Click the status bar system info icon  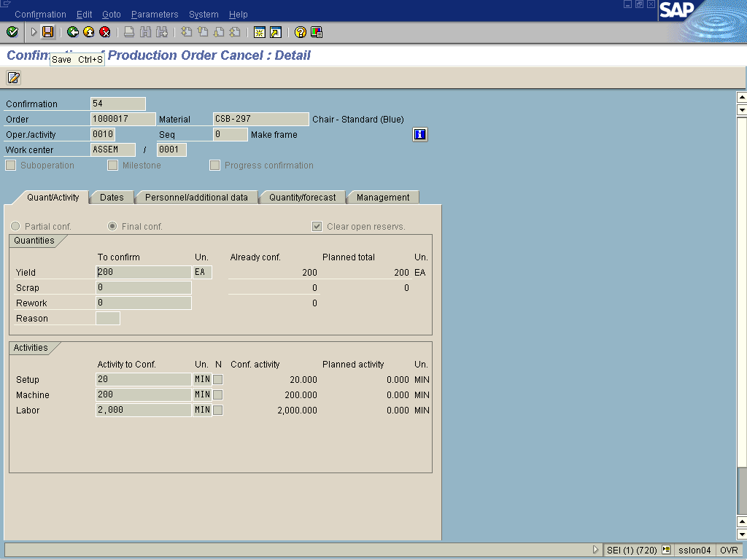[x=666, y=550]
